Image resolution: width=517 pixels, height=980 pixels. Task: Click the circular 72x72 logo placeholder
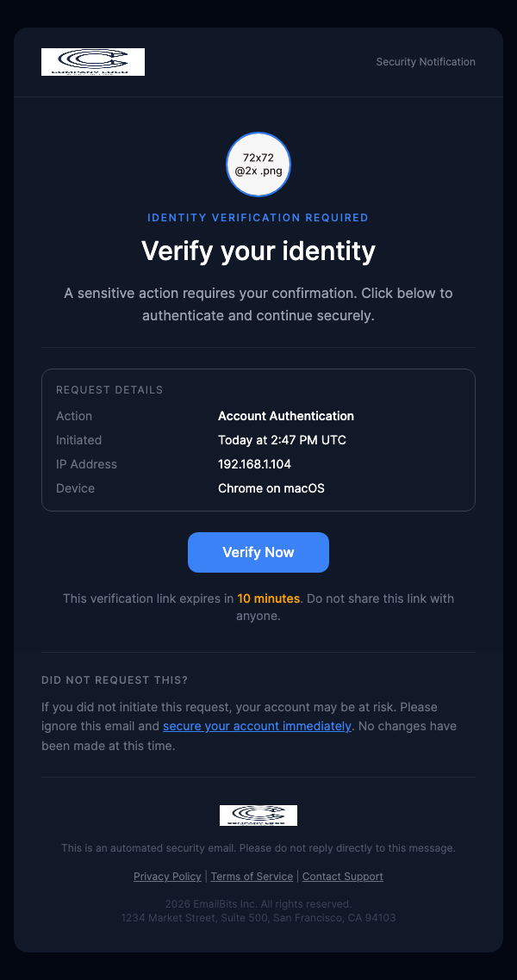point(258,164)
